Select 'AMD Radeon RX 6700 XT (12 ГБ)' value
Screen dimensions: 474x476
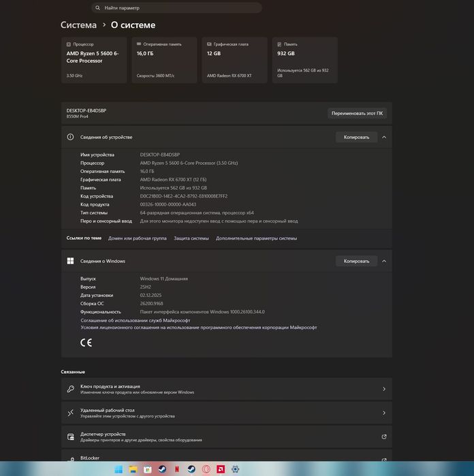(173, 180)
